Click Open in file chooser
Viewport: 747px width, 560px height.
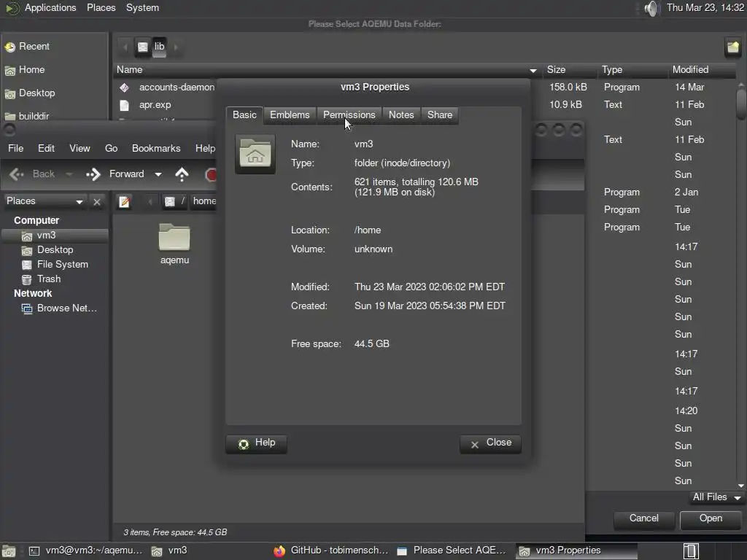pyautogui.click(x=711, y=519)
